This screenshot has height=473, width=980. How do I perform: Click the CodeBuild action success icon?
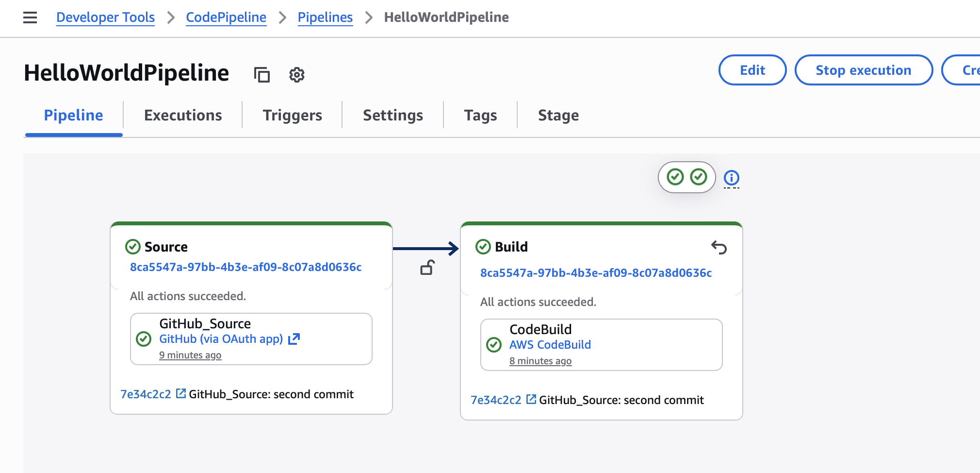[494, 345]
